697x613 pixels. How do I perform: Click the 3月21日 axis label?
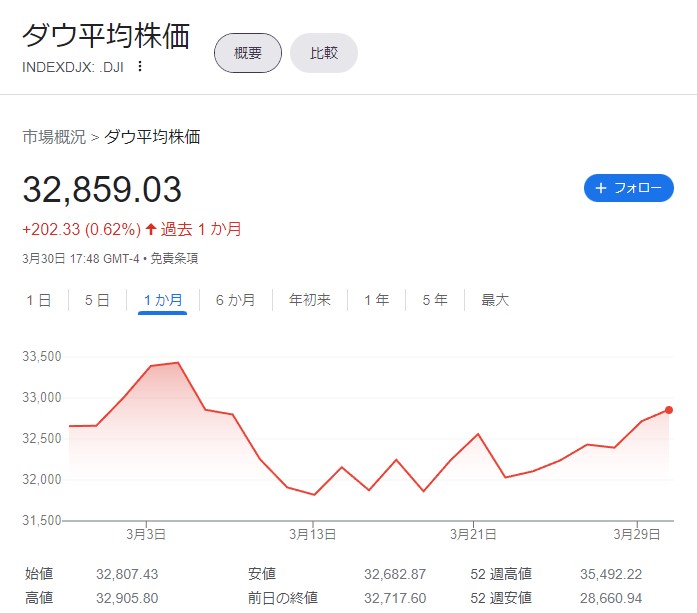click(473, 534)
